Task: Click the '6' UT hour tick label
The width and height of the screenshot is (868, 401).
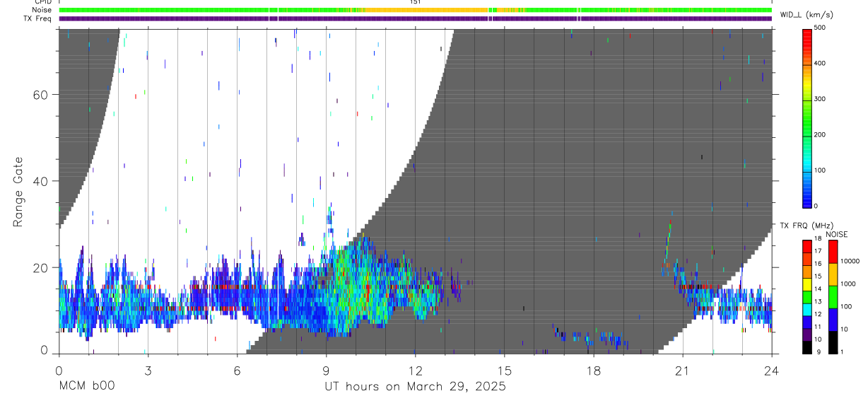Action: 237,370
